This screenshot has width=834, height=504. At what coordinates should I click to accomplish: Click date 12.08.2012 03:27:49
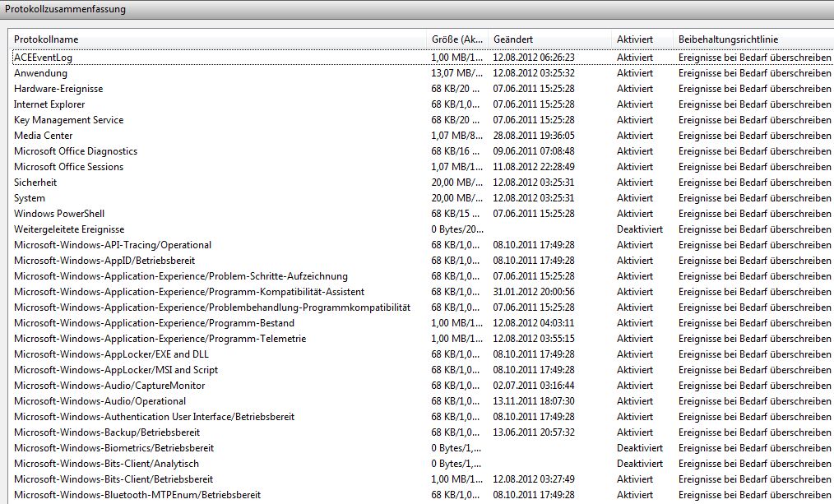coord(534,479)
